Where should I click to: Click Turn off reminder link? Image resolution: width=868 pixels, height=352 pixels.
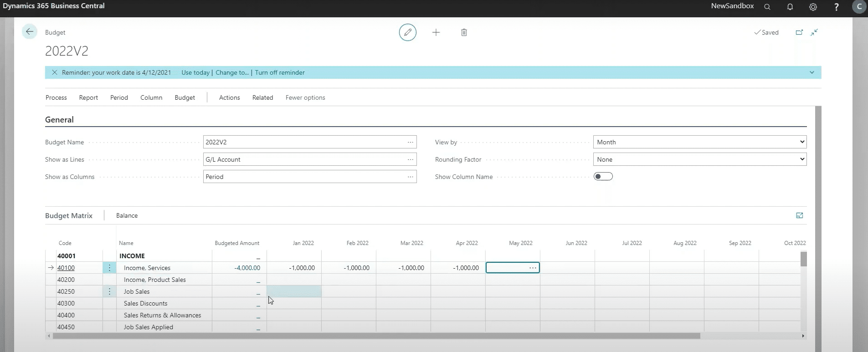click(280, 72)
